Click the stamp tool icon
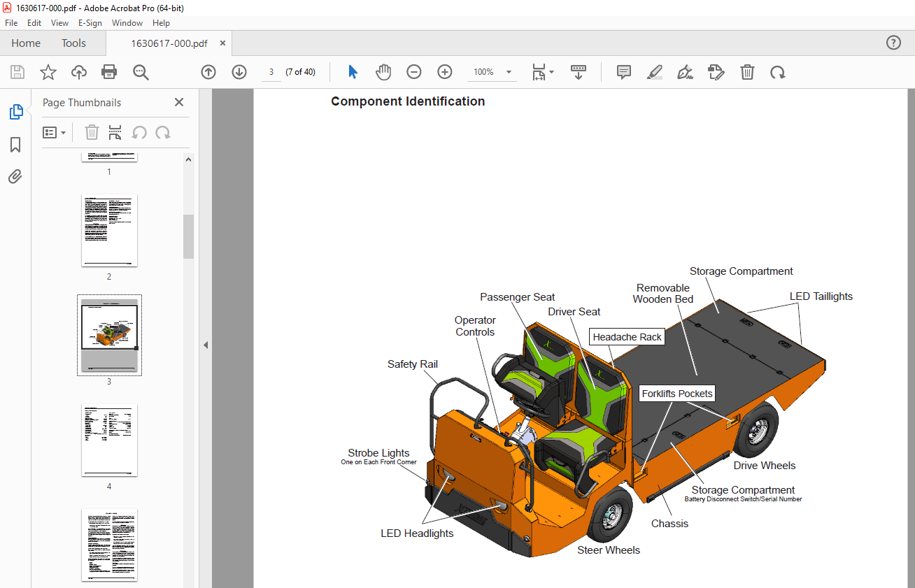The height and width of the screenshot is (588, 915). (x=716, y=72)
